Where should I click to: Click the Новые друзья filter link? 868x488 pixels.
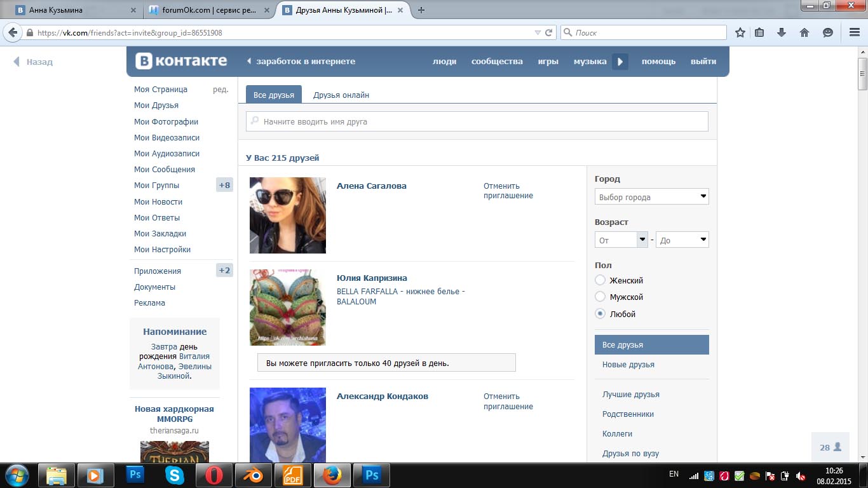pos(628,365)
